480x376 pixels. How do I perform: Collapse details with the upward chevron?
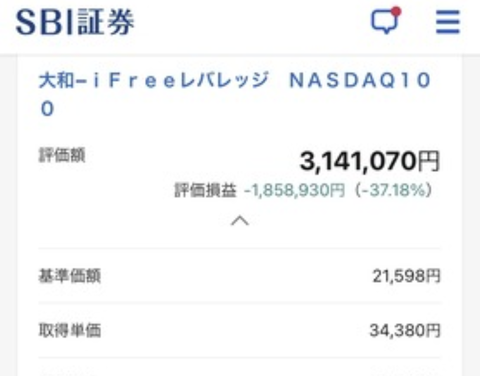[240, 221]
